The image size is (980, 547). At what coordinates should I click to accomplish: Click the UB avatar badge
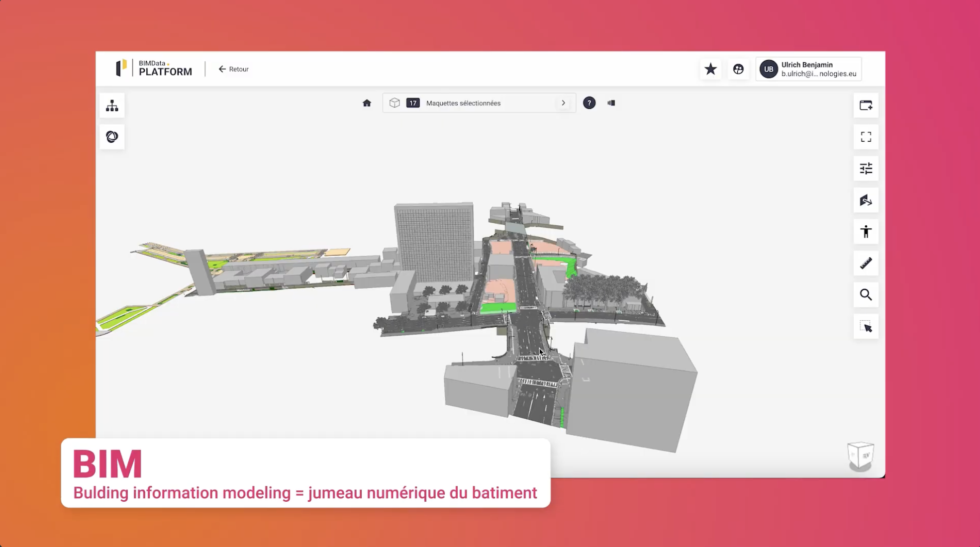tap(769, 69)
